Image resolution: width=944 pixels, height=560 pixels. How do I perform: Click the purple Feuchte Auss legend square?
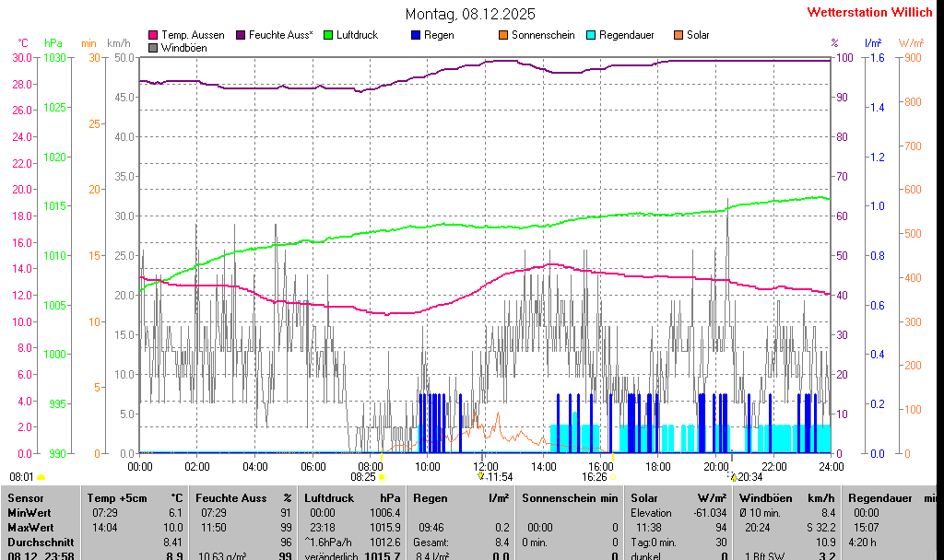241,35
